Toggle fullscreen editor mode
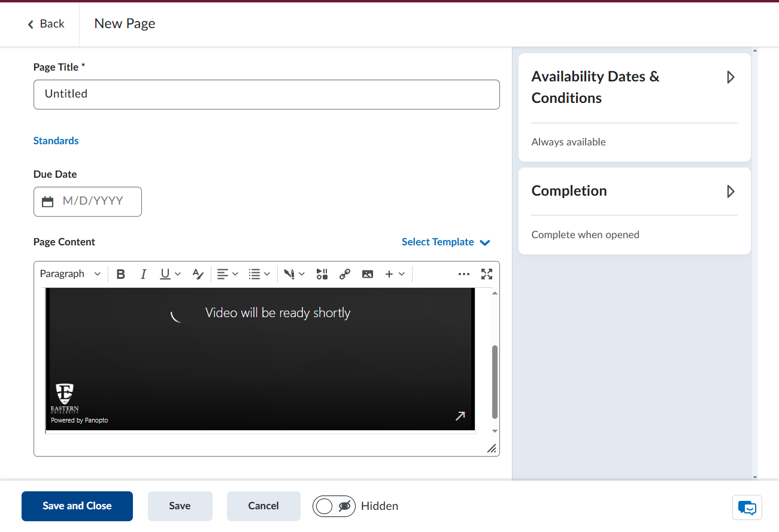The image size is (779, 532). [x=487, y=274]
